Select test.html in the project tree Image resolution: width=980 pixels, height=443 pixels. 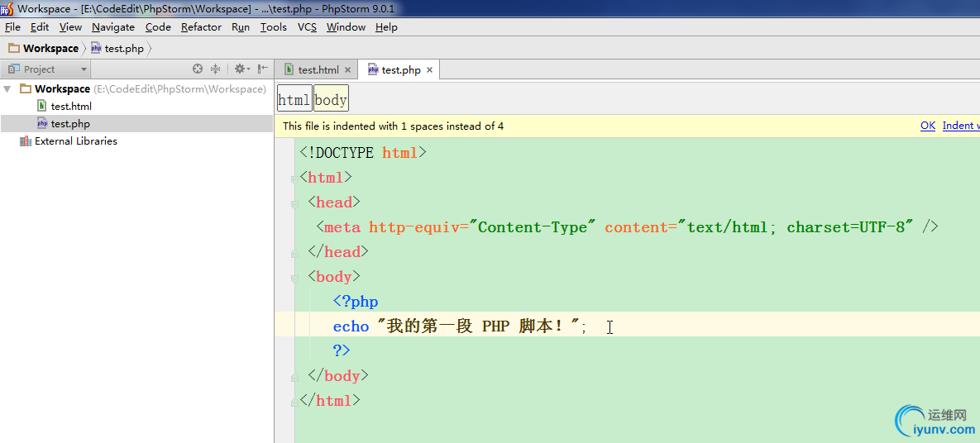click(x=71, y=107)
